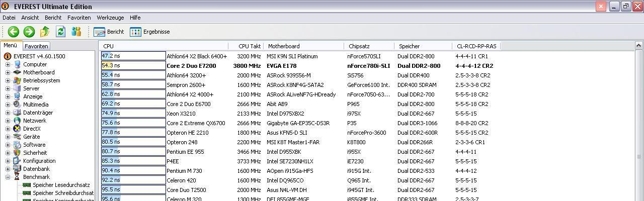Select the Datenbank icon in tree

coord(17,169)
